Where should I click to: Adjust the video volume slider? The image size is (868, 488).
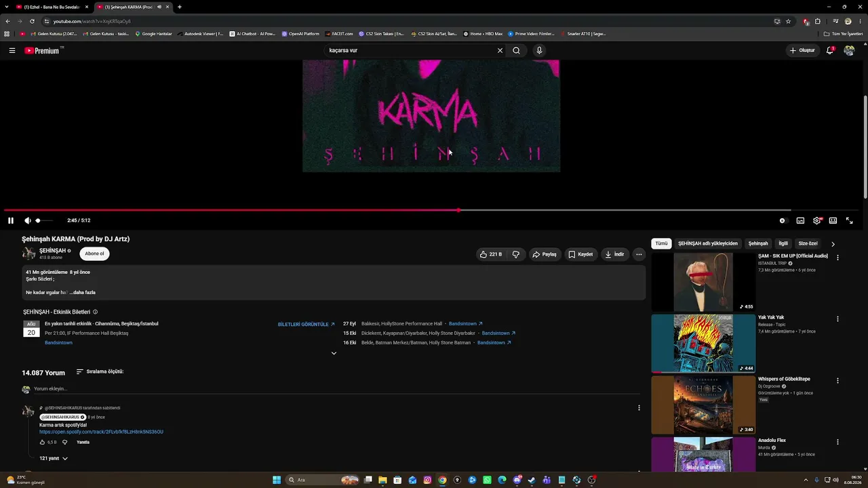pos(43,220)
